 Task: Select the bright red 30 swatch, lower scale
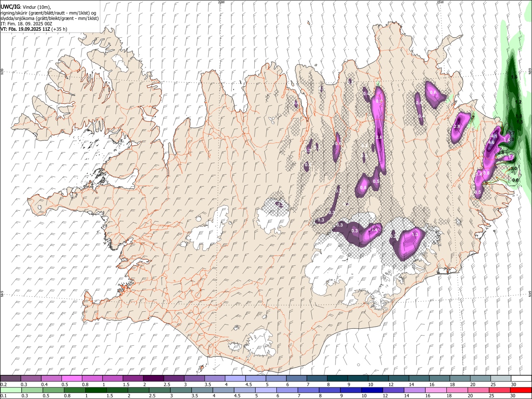coord(521,390)
